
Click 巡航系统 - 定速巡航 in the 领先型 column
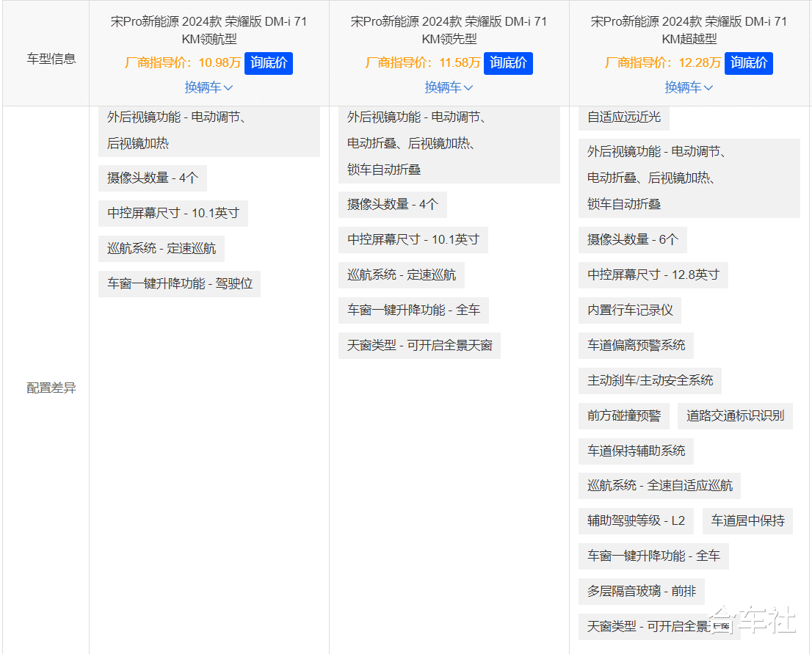click(x=402, y=275)
